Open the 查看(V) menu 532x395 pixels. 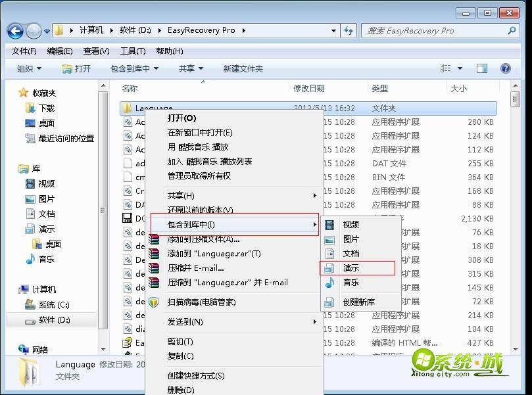click(95, 51)
